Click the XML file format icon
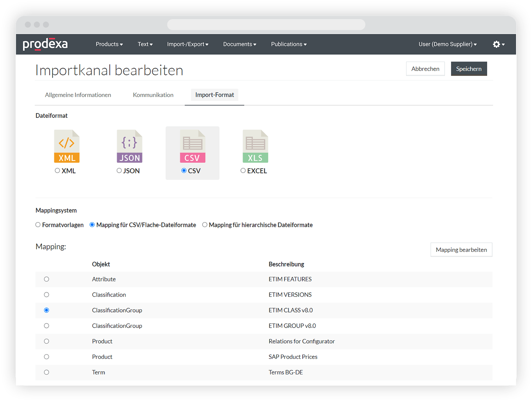The image size is (532, 401). point(67,146)
